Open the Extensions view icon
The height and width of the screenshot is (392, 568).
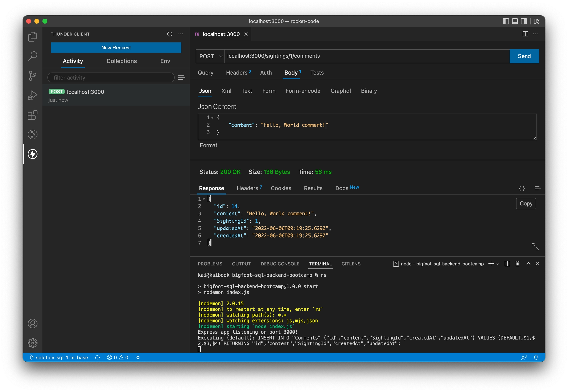(x=33, y=115)
